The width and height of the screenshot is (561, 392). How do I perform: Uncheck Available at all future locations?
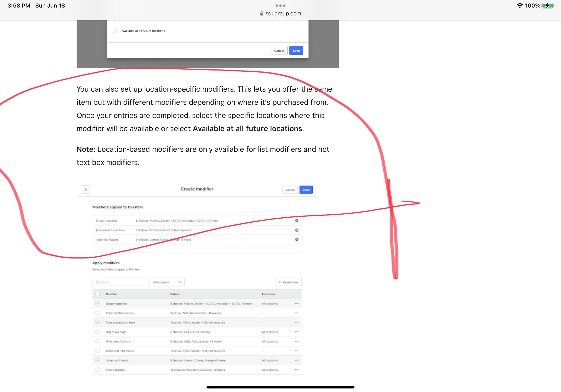coord(116,31)
